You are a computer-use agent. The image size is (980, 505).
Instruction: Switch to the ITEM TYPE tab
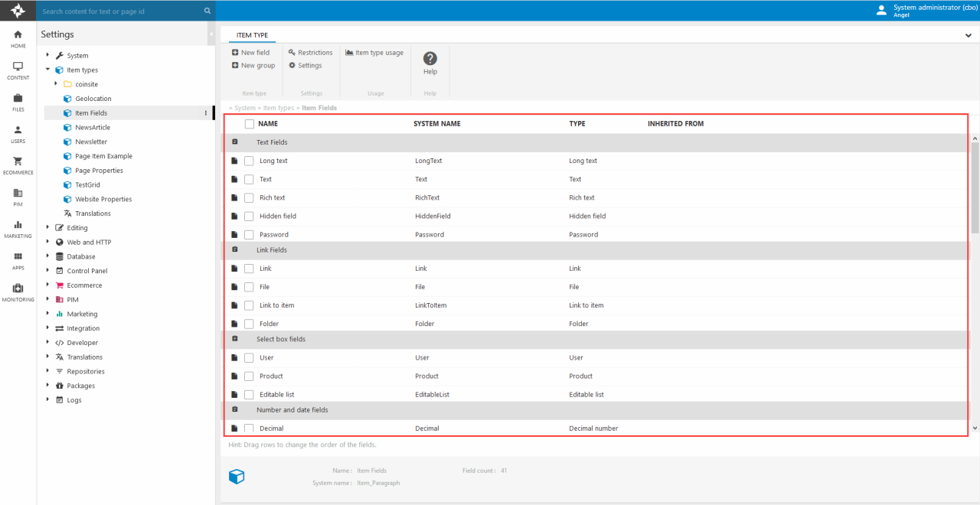click(252, 35)
